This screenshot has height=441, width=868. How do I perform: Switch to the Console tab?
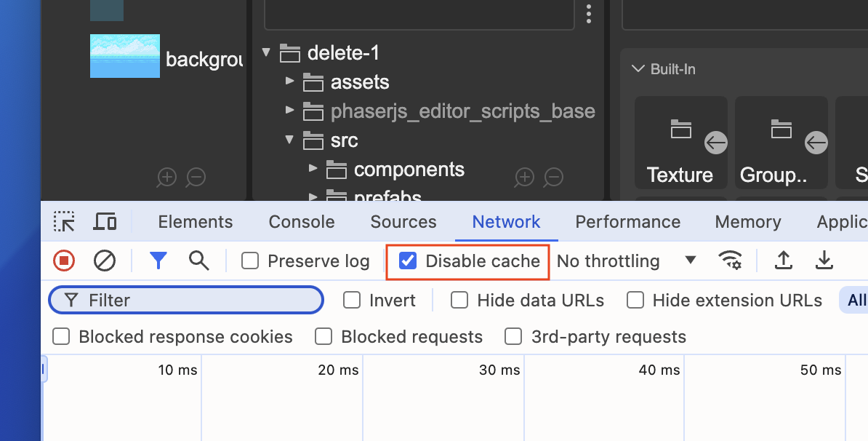(301, 221)
